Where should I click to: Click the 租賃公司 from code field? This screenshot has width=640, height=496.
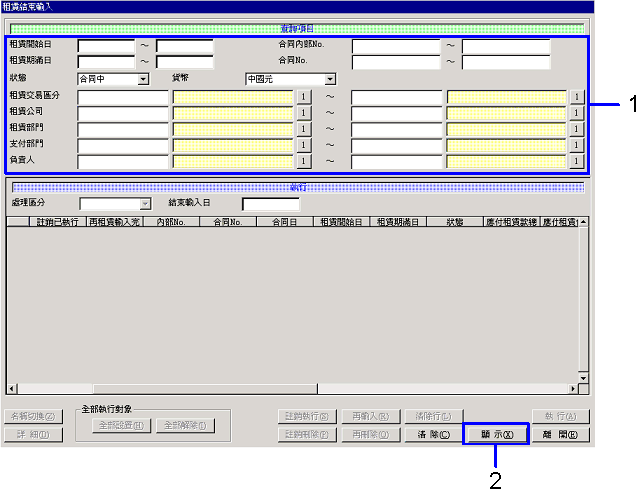tap(122, 113)
